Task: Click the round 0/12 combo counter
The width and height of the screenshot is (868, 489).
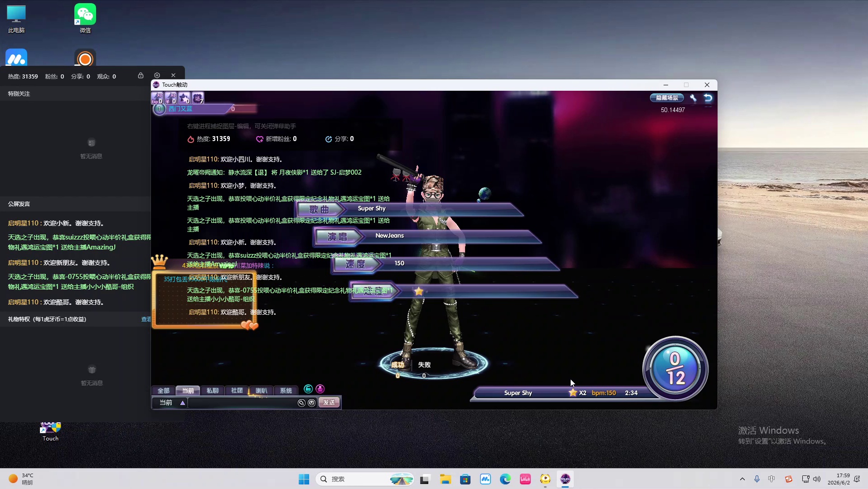Action: tap(675, 368)
